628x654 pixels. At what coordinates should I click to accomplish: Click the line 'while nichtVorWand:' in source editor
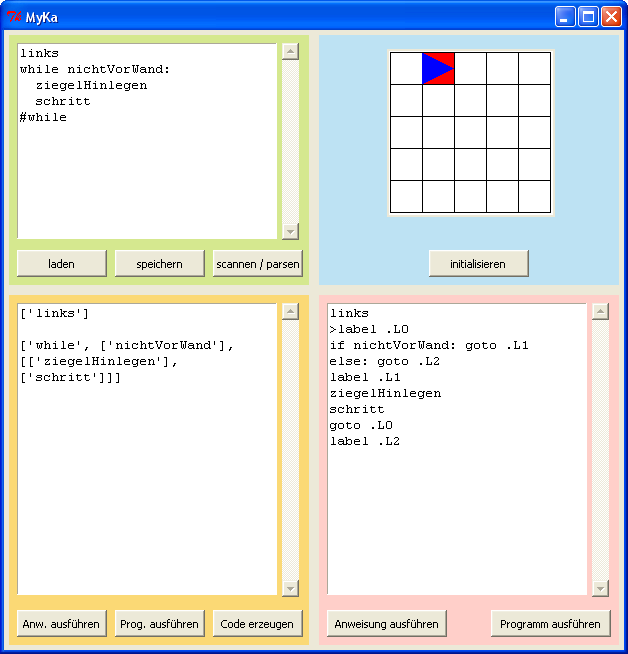(95, 69)
